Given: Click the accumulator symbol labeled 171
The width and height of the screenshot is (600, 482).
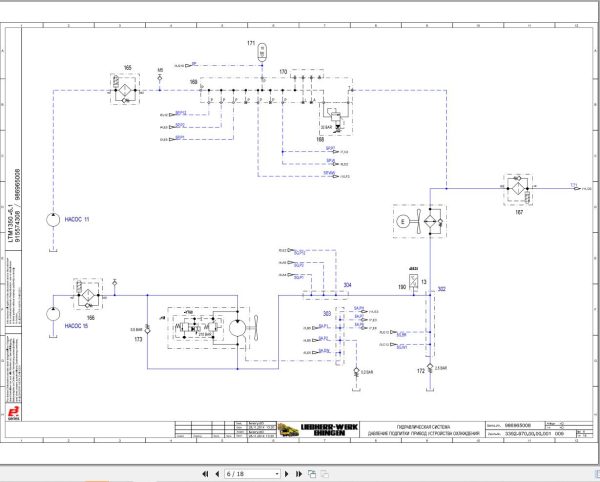Looking at the screenshot, I should (262, 52).
